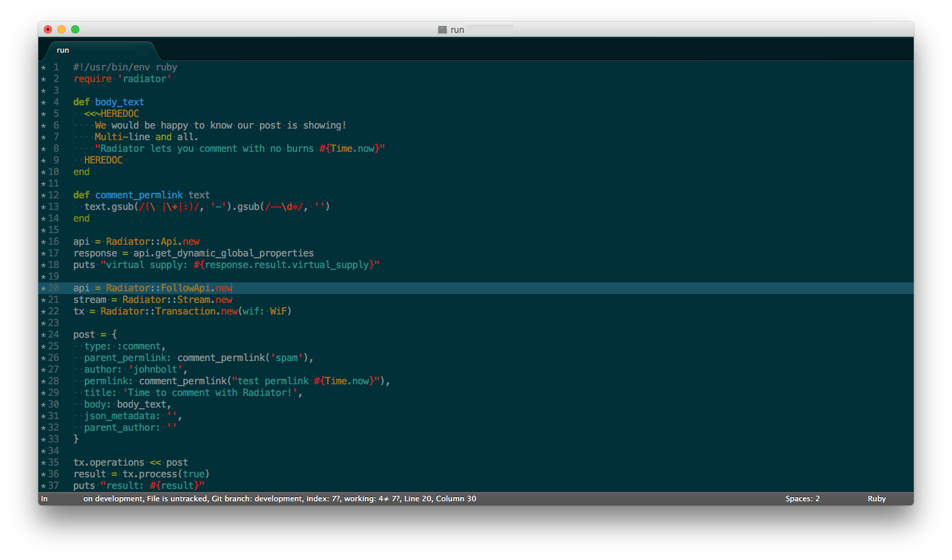The height and width of the screenshot is (560, 952).
Task: Open the "Spaces: 2" indentation menu
Action: 802,499
